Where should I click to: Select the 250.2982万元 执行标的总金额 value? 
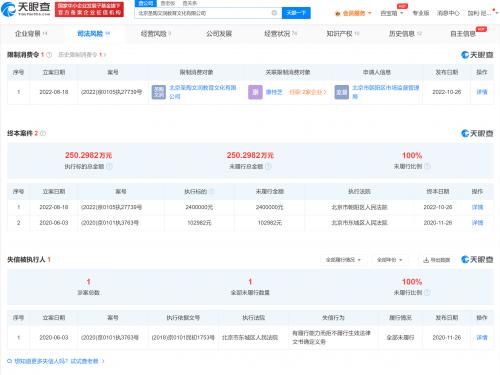click(88, 155)
